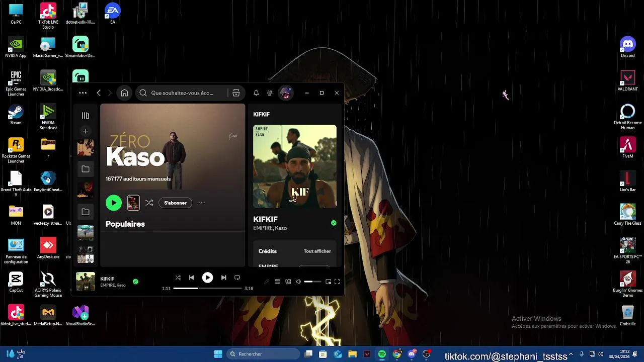Enter fullscreen mode in Spotify
644x362 pixels.
coord(337,282)
